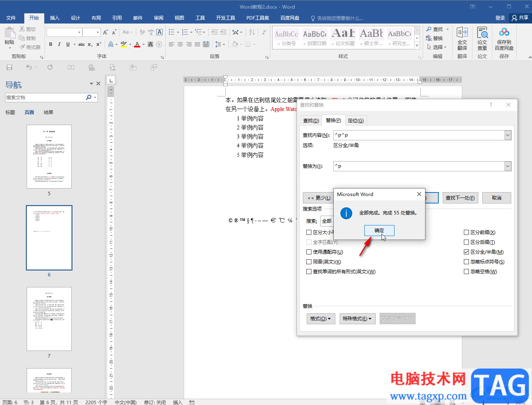Click the Save icon in quick access toolbar
The image size is (532, 405).
point(9,67)
